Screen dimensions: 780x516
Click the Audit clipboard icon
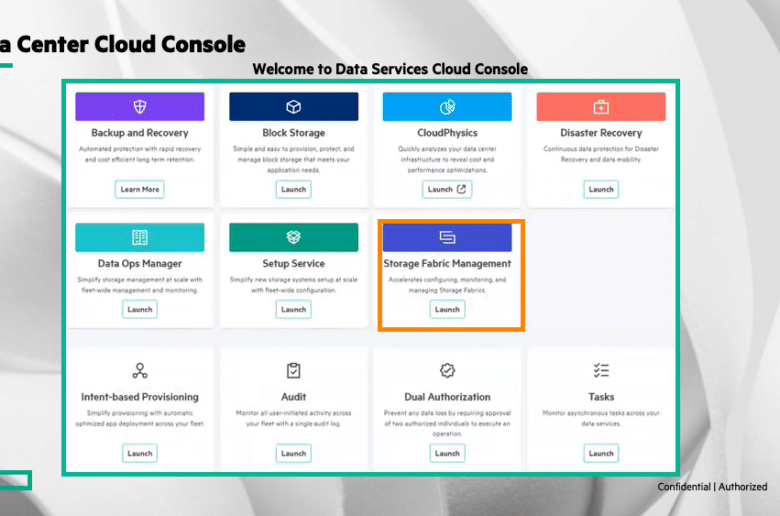(293, 371)
